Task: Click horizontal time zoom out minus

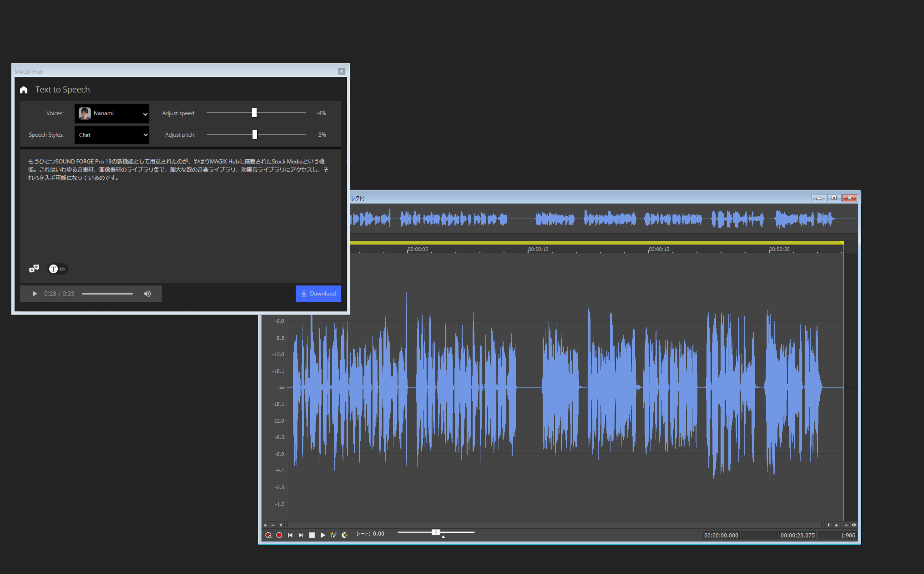Action: point(846,525)
